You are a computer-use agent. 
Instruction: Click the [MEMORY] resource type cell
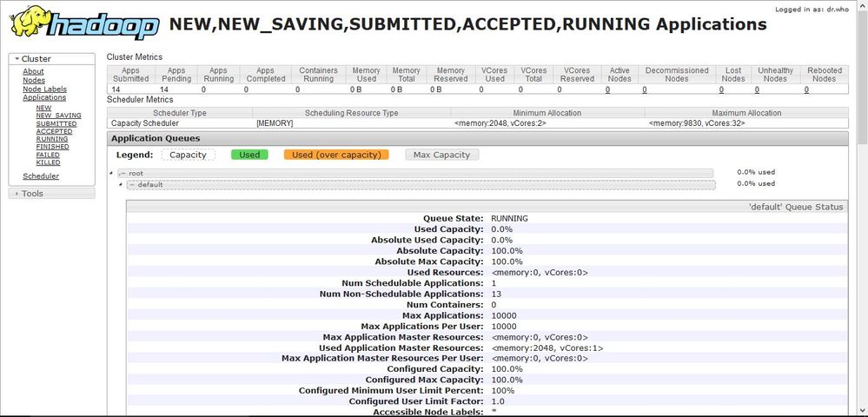pos(352,123)
